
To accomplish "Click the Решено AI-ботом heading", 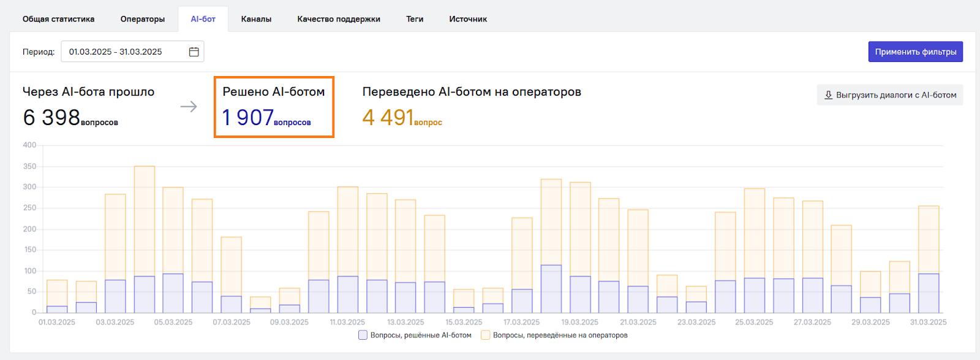I will pyautogui.click(x=274, y=92).
